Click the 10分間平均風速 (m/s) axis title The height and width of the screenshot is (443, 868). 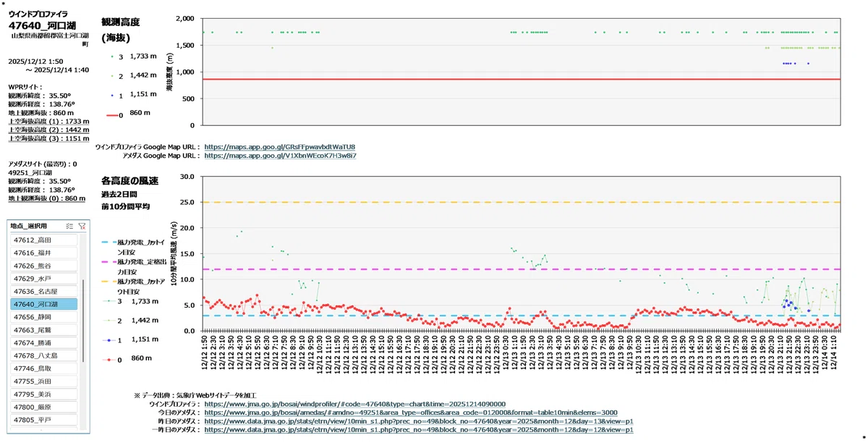(x=174, y=253)
